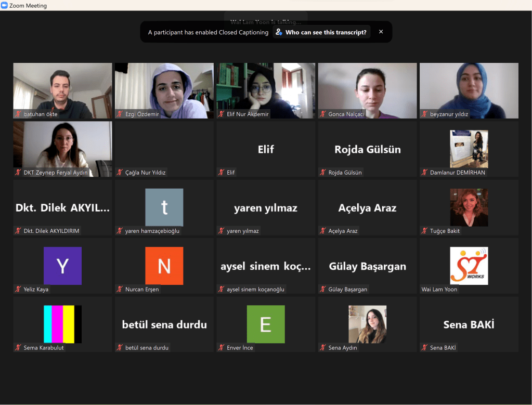Click muted mic icon beside Dkt. Dilek AKYILDIRIM

click(x=19, y=231)
